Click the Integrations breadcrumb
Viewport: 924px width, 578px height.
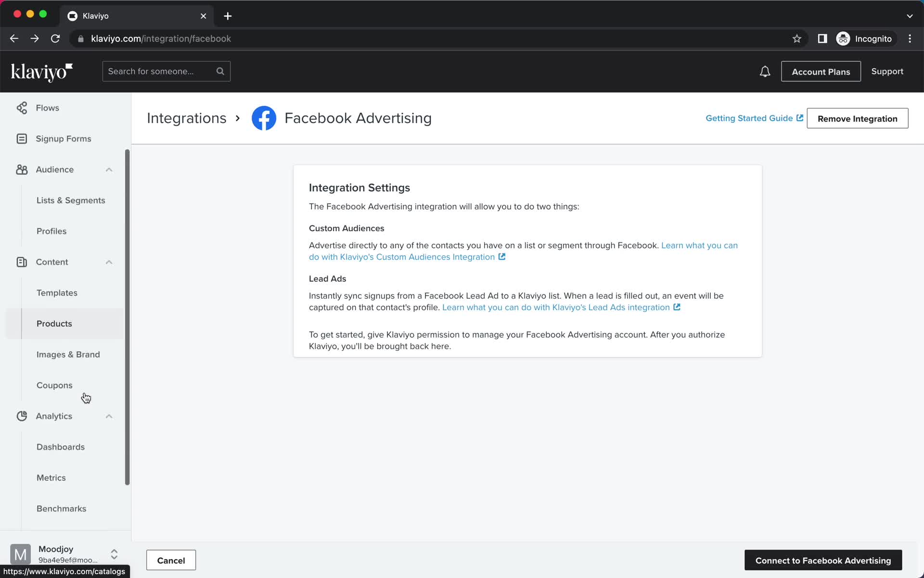tap(187, 118)
